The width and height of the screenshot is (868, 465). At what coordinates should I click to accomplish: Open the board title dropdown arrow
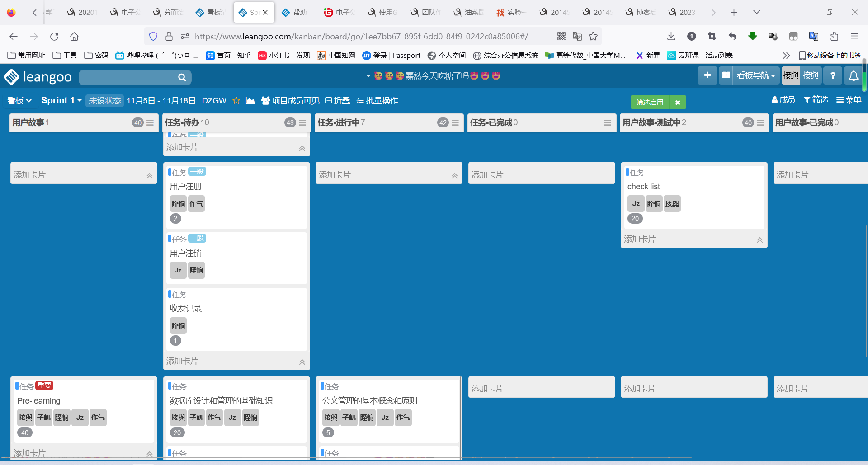[x=368, y=76]
